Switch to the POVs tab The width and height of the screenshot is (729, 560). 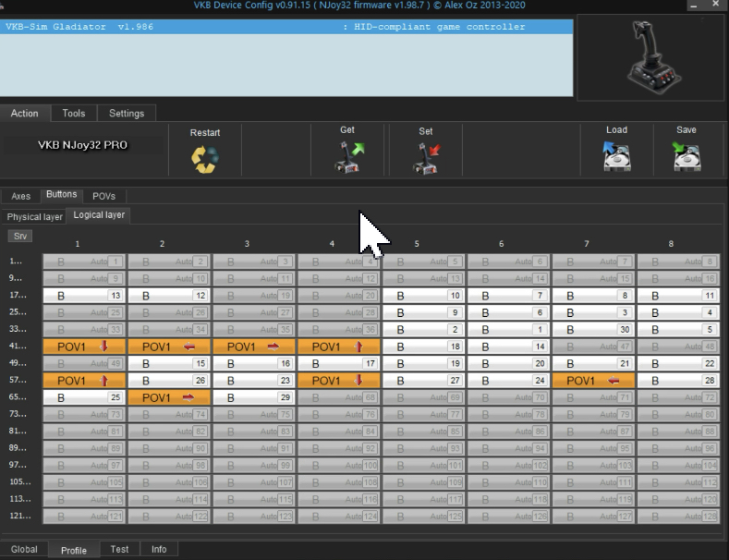click(x=103, y=196)
